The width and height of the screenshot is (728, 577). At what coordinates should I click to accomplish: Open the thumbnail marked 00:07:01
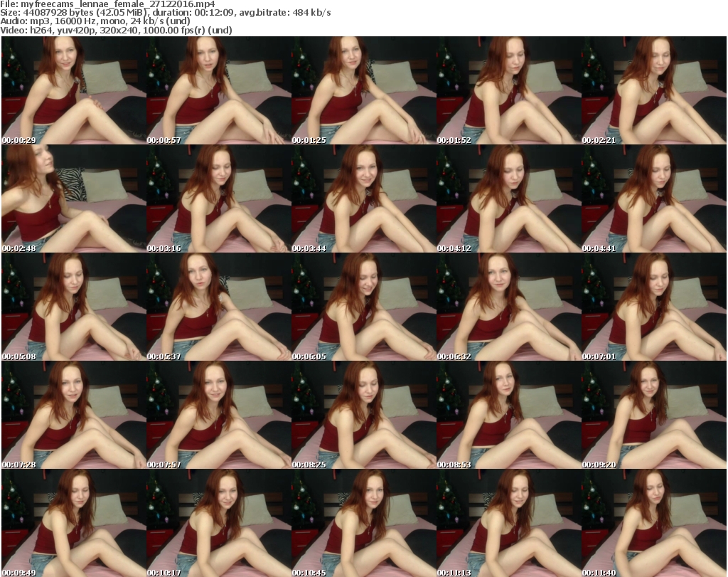tap(654, 307)
